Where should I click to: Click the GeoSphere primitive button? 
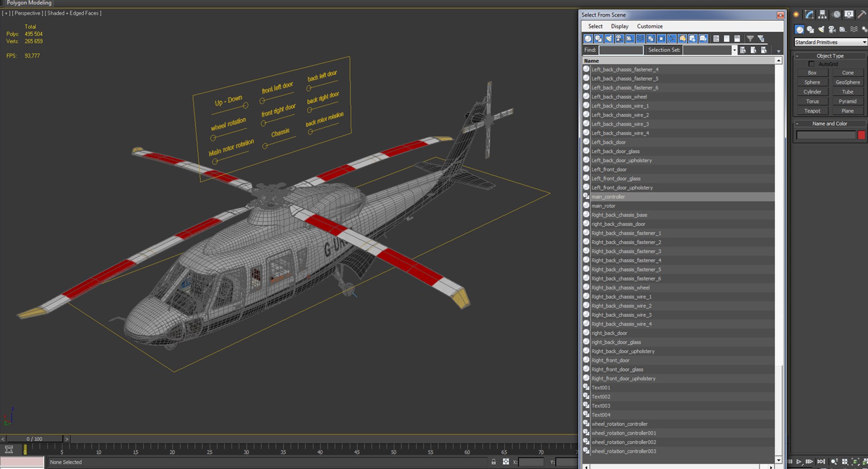click(848, 83)
